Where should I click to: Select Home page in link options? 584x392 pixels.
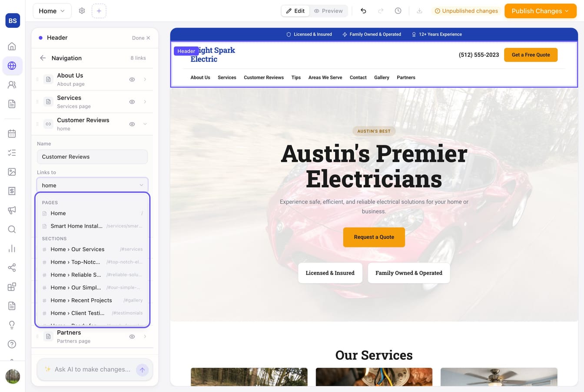click(92, 213)
